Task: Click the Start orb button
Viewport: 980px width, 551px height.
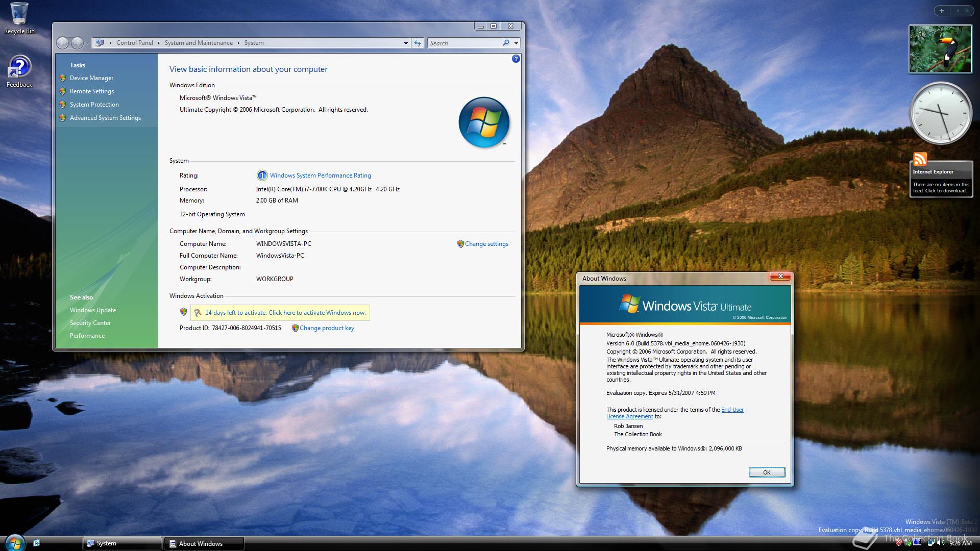Action: [x=14, y=542]
